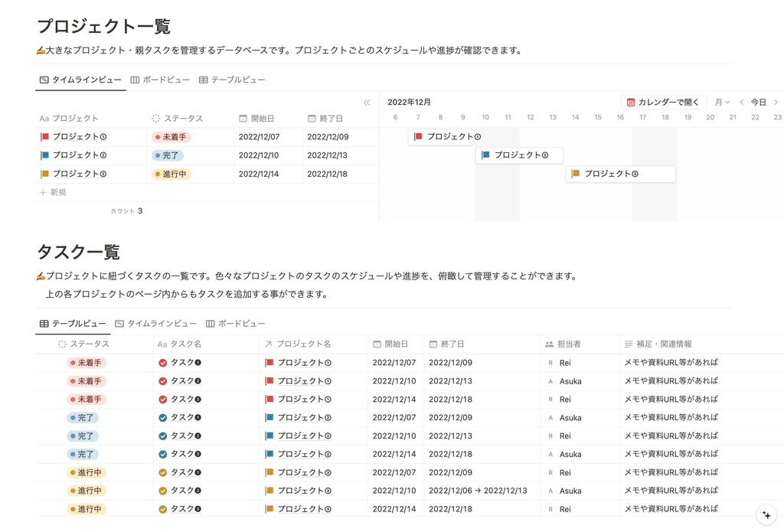
Task: Open 進行中 status of last タスク❸ row
Action: click(86, 510)
